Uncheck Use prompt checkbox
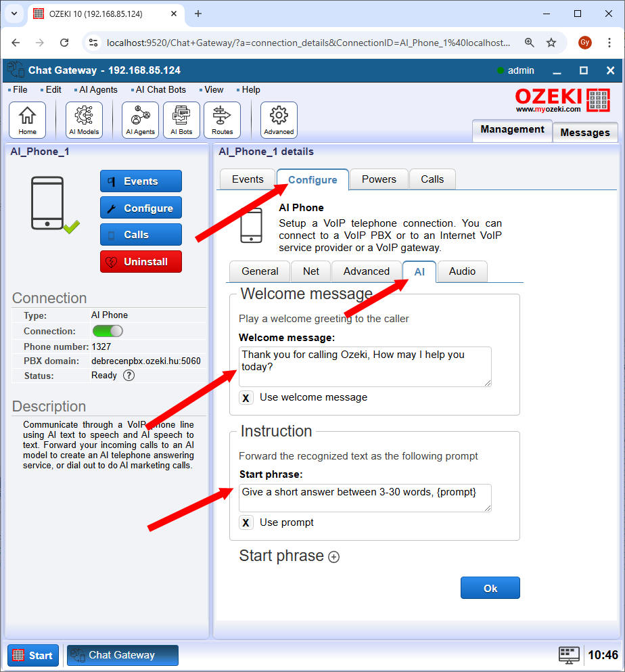Image resolution: width=625 pixels, height=672 pixels. click(x=246, y=523)
